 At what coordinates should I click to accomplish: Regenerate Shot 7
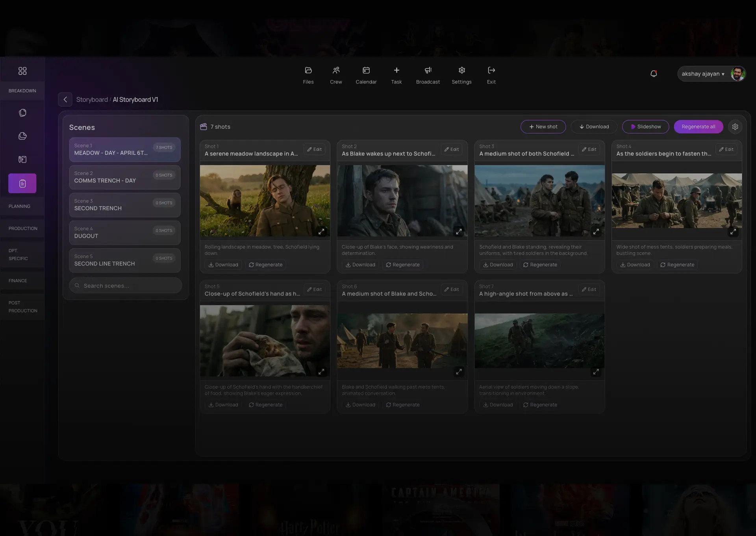(540, 405)
